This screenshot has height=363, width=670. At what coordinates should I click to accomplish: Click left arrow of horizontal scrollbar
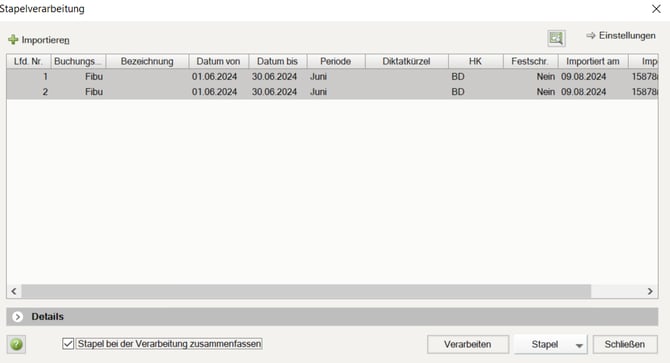(14, 291)
